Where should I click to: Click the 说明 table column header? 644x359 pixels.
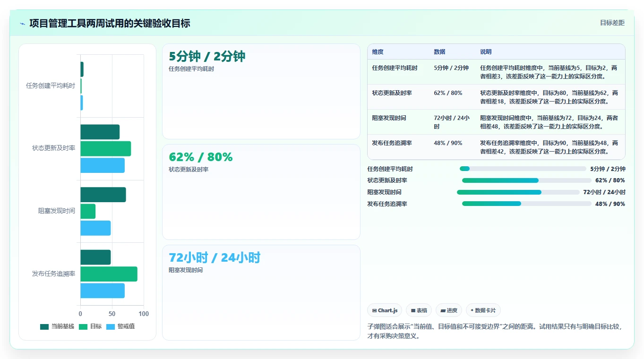(486, 52)
